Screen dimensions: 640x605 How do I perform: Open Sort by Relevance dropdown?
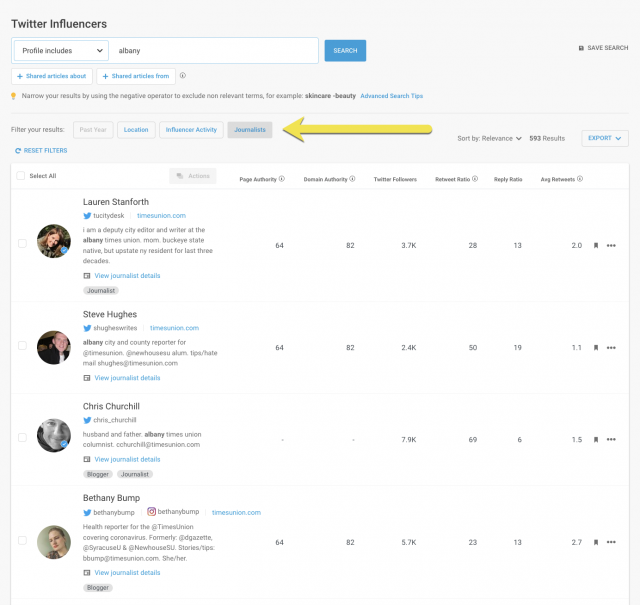(x=489, y=138)
